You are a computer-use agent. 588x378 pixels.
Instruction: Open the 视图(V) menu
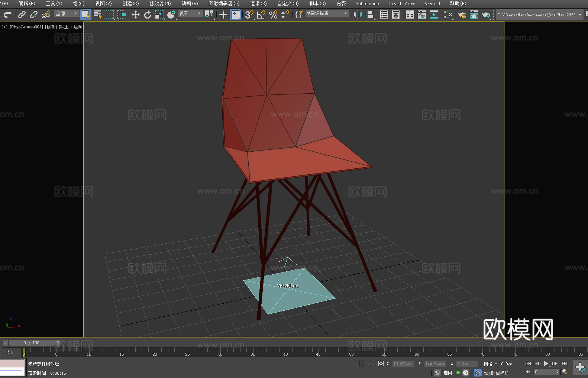(x=103, y=3)
